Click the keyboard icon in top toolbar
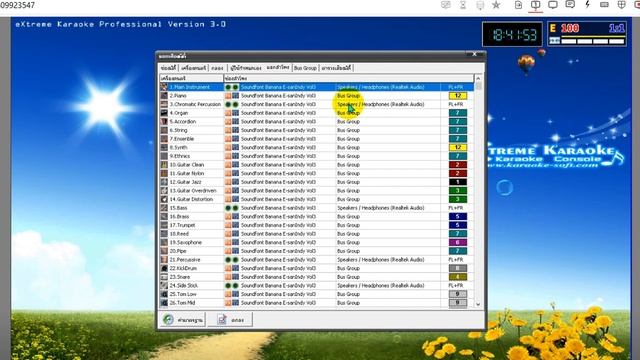640x360 pixels. pyautogui.click(x=604, y=4)
